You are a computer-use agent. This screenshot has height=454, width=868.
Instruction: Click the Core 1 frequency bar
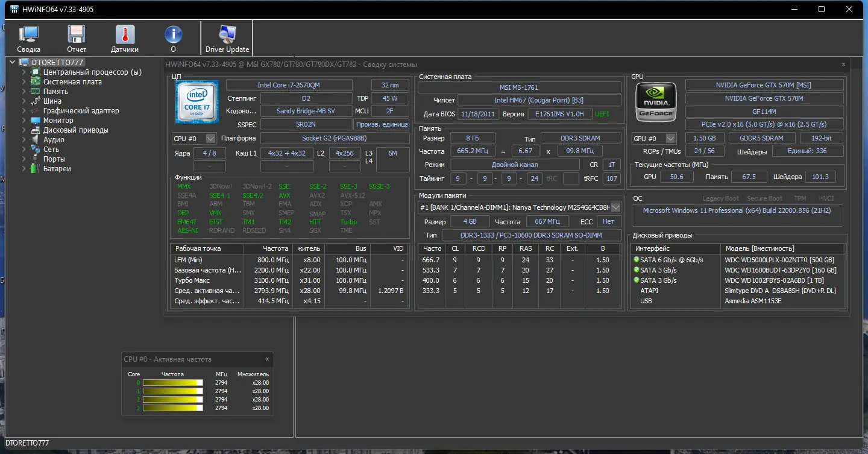point(174,391)
